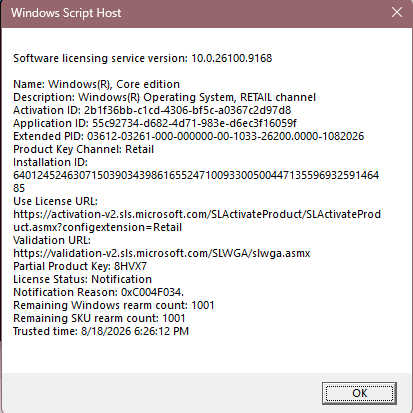
Task: Click the 'Trusted time' timestamp line
Action: pyautogui.click(x=101, y=331)
